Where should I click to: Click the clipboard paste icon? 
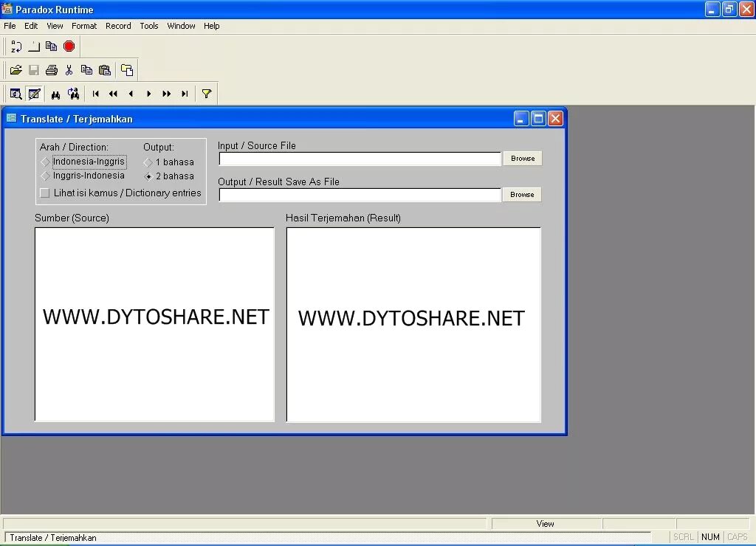pos(105,70)
